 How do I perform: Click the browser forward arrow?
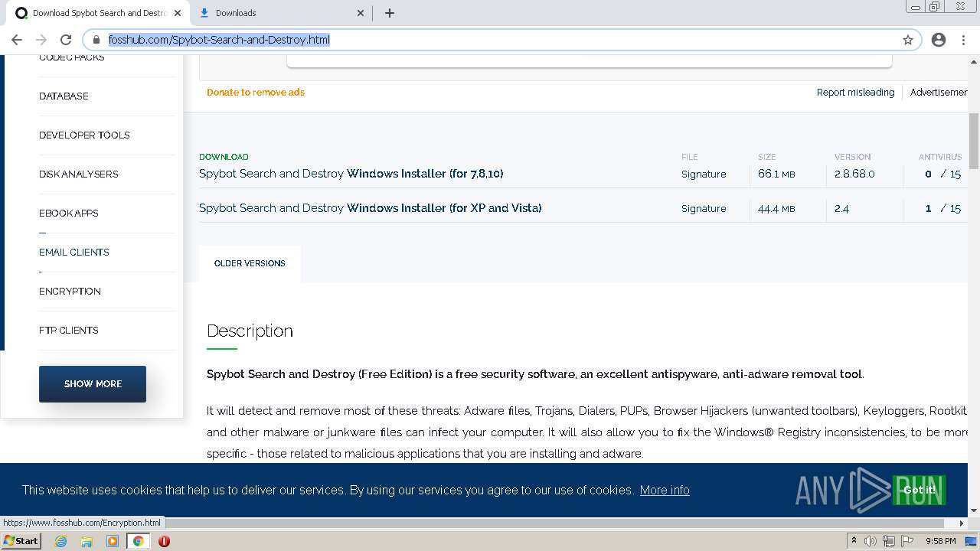tap(41, 40)
